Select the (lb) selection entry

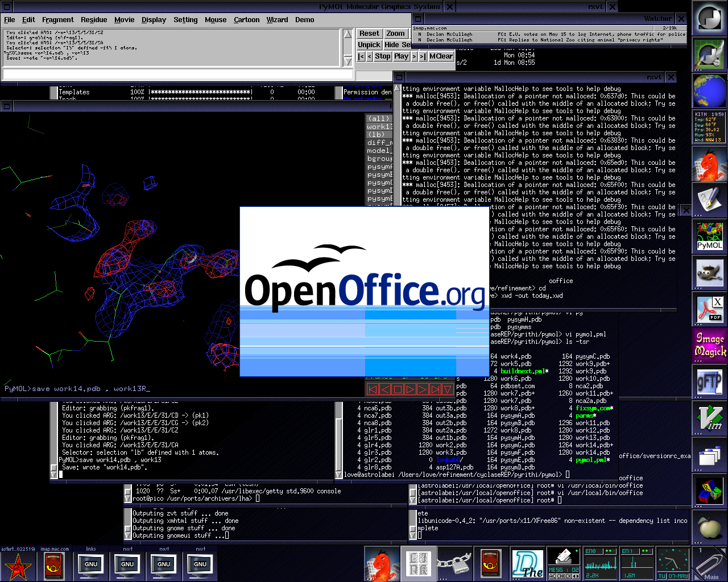coord(379,134)
